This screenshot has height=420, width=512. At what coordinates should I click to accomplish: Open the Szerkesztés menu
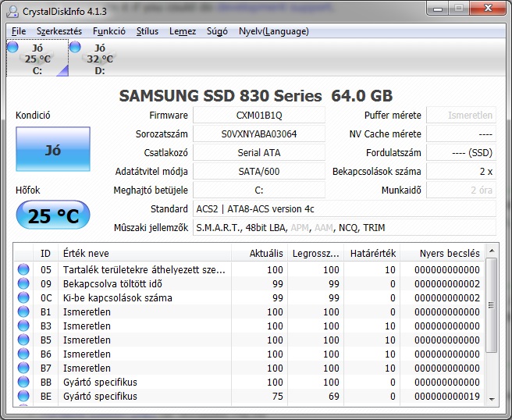59,31
